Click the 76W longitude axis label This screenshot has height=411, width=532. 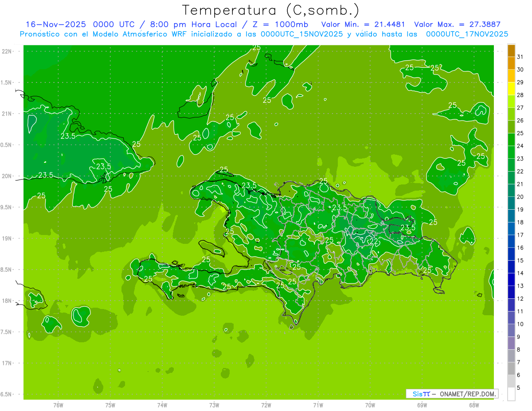coord(58,405)
